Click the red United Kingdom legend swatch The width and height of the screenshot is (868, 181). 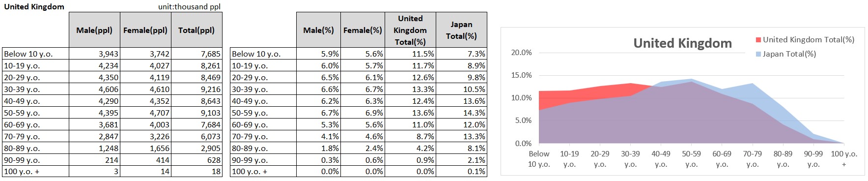point(758,40)
